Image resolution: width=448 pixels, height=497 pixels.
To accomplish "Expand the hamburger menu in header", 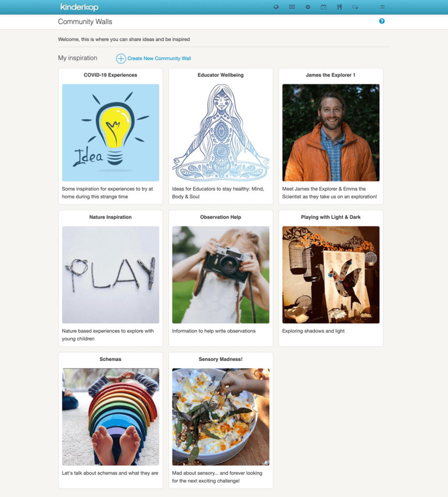I will click(383, 7).
